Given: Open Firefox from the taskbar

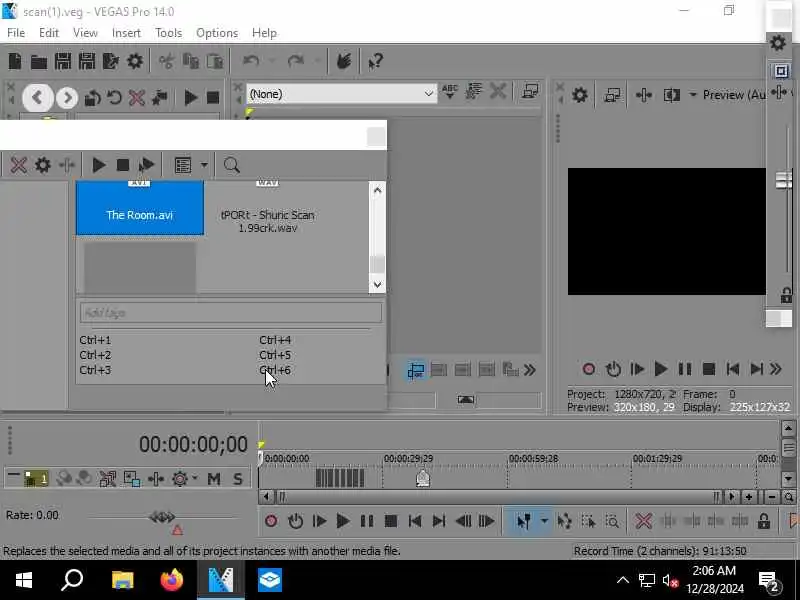Looking at the screenshot, I should [171, 580].
